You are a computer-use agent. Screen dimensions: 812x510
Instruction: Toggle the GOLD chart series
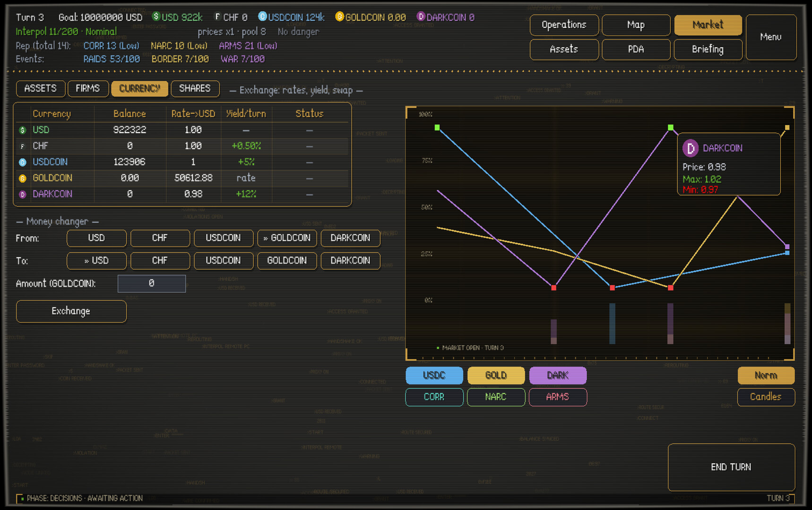(x=496, y=375)
